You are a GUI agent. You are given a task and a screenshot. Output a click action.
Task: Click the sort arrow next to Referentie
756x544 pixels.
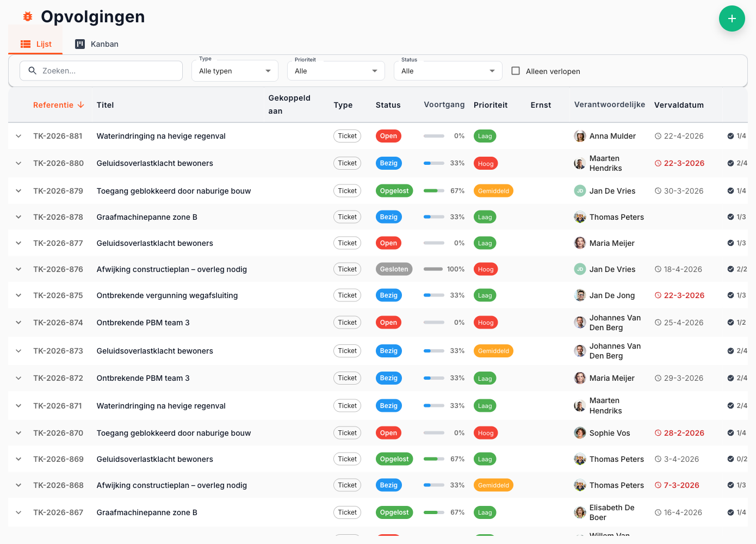click(81, 105)
